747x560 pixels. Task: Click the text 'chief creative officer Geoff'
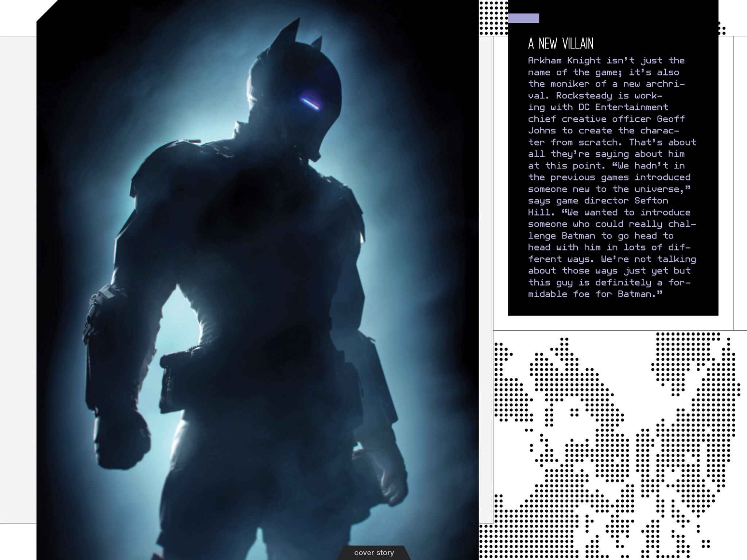pyautogui.click(x=606, y=119)
